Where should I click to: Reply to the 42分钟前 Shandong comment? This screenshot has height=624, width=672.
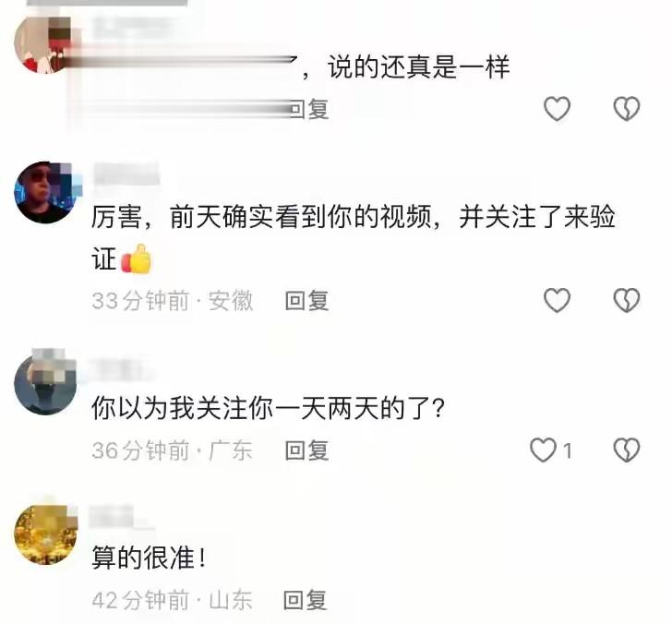pyautogui.click(x=306, y=600)
